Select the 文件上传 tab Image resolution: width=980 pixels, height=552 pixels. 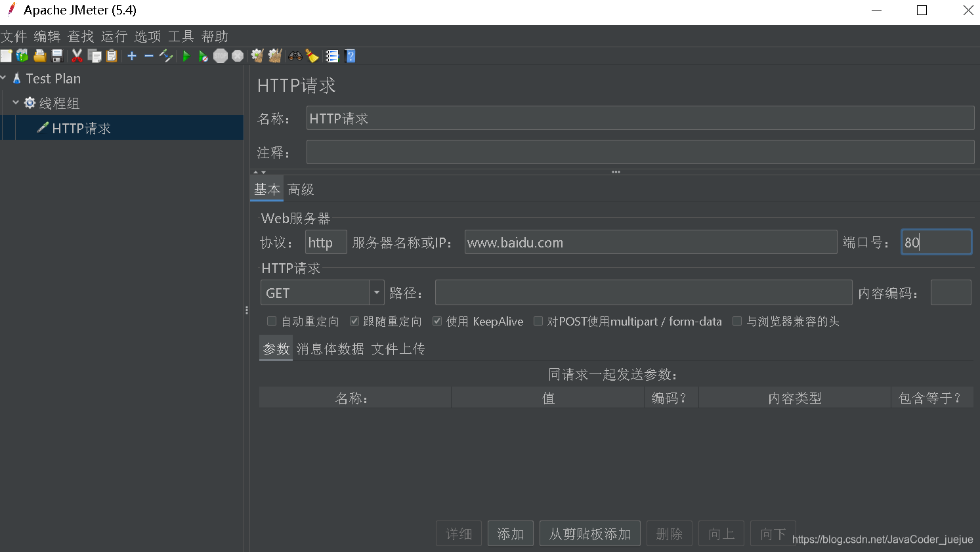coord(398,349)
